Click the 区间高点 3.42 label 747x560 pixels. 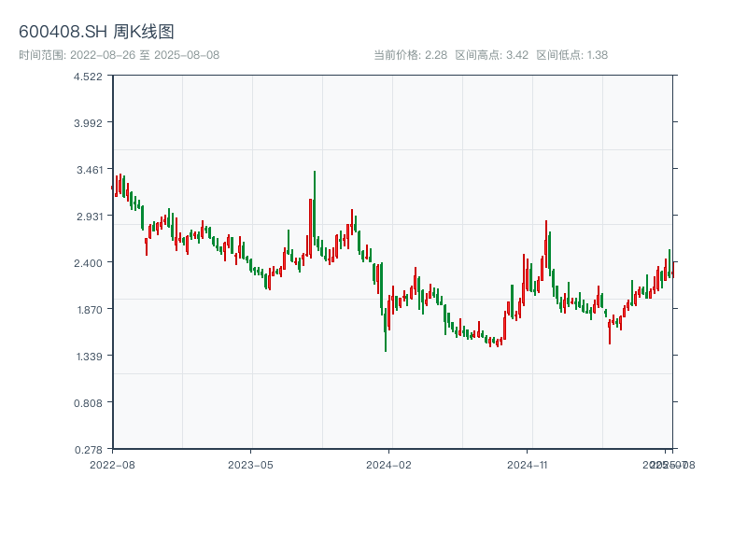coord(492,55)
